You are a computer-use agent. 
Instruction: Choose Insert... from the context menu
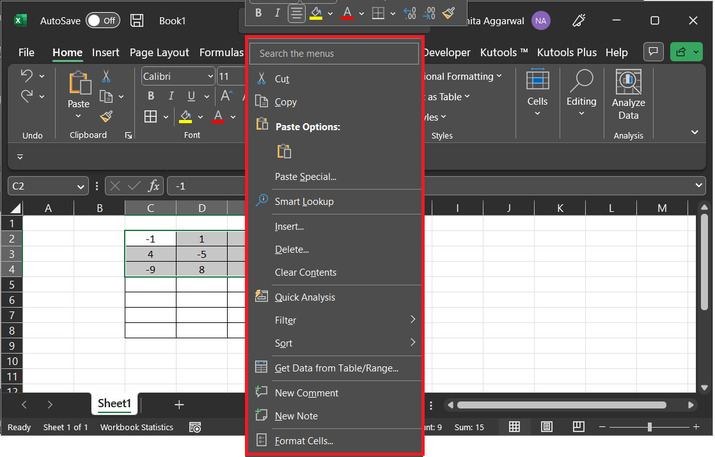[334, 226]
